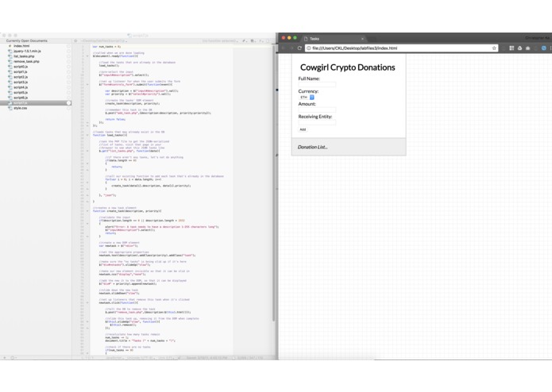Open the Unicode encoding menu in the editor status bar
The image size is (552, 392).
(140, 358)
